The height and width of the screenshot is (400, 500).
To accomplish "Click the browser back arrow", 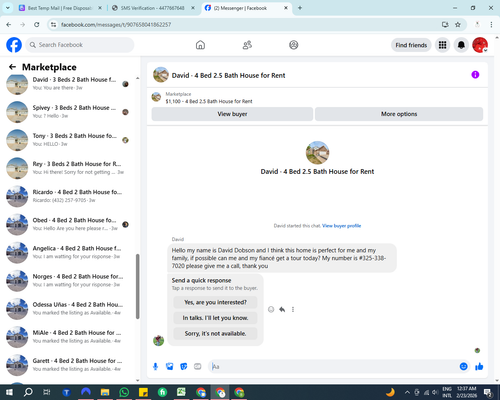I will coord(9,25).
